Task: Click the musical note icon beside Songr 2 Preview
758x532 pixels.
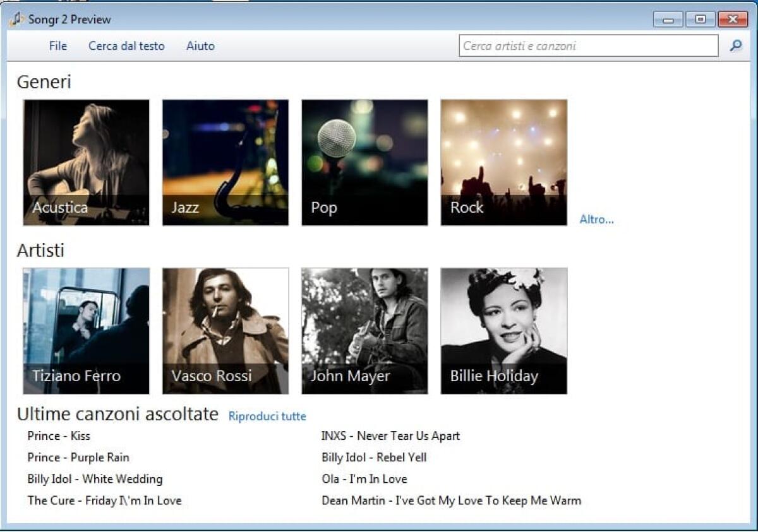Action: point(15,18)
